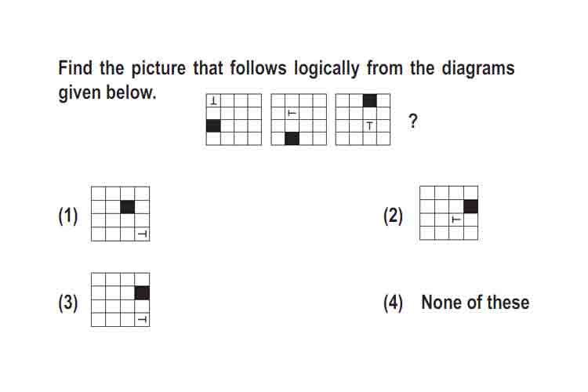Screen dimensions: 588x392
Task: Click the third question diagram grid
Action: 363,119
